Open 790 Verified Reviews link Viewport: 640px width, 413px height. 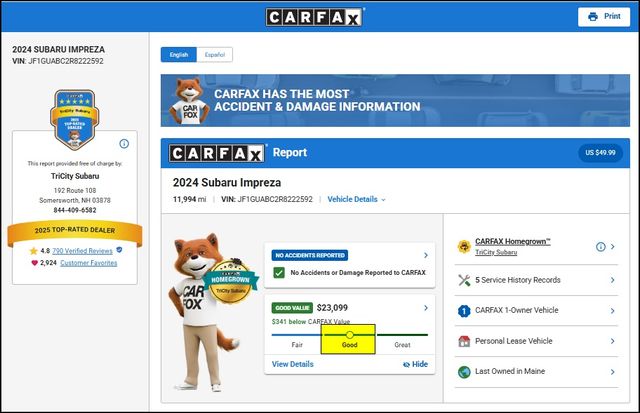point(82,251)
